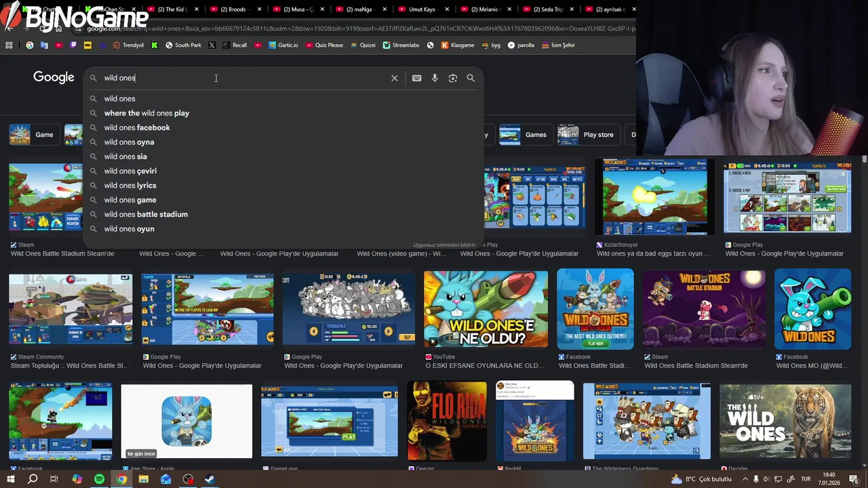This screenshot has height=488, width=868.
Task: Go to the Google home page via the logo
Action: 54,77
